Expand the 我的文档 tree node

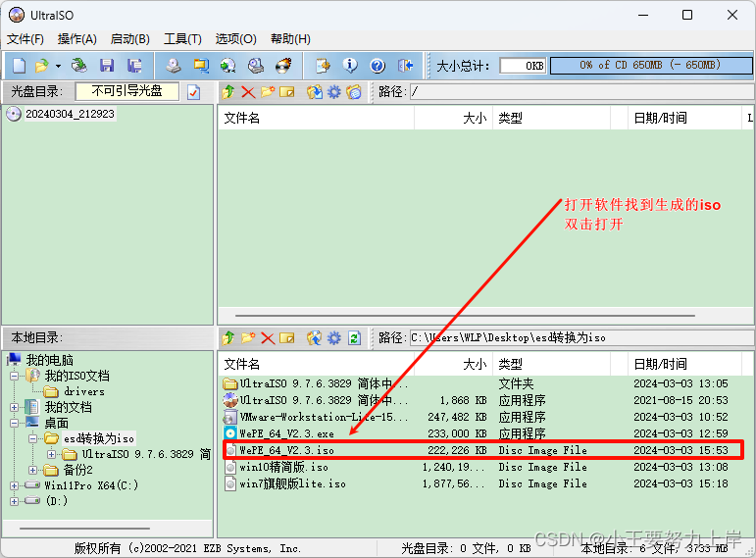tap(15, 408)
